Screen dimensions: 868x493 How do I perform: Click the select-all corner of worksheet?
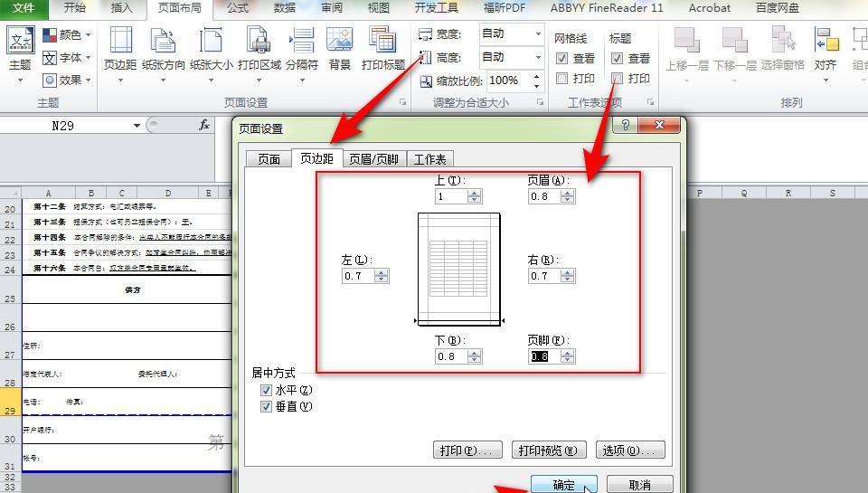coord(10,193)
